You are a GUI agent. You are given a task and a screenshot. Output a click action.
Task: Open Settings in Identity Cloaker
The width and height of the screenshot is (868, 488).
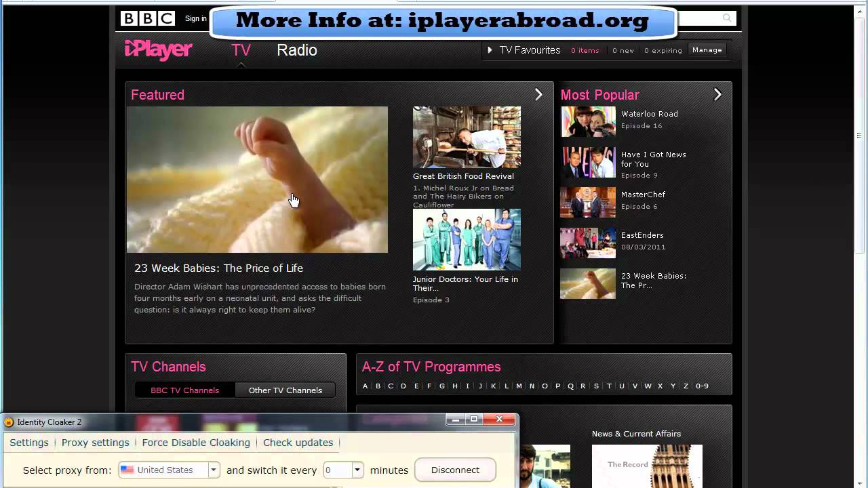(29, 443)
